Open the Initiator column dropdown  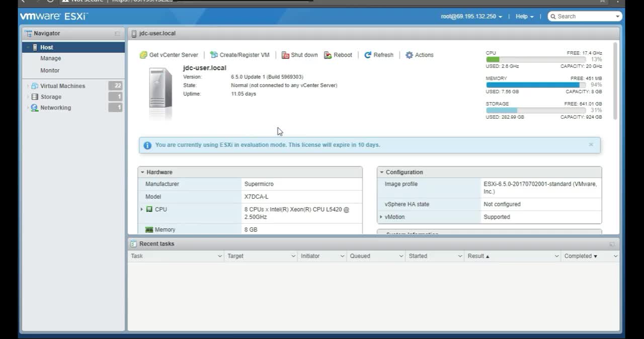[x=342, y=256]
